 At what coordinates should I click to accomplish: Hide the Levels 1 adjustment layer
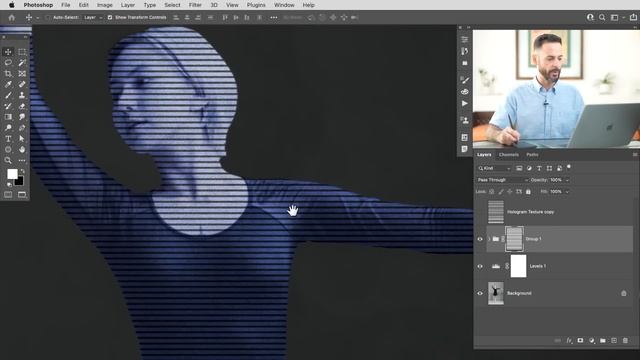point(480,266)
